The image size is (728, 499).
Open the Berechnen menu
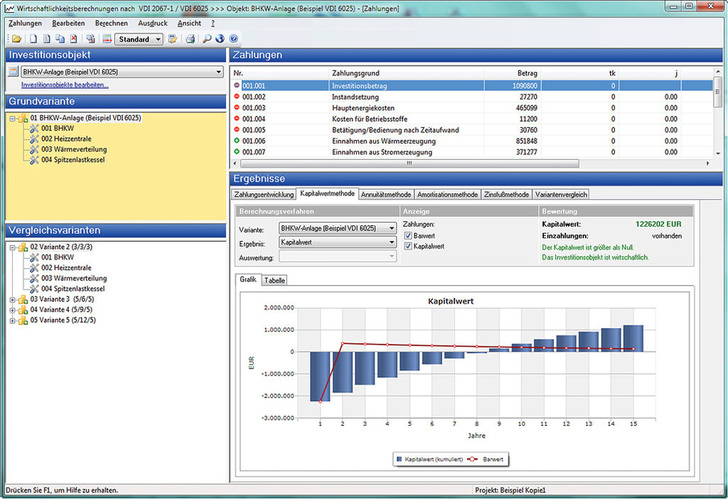(111, 22)
